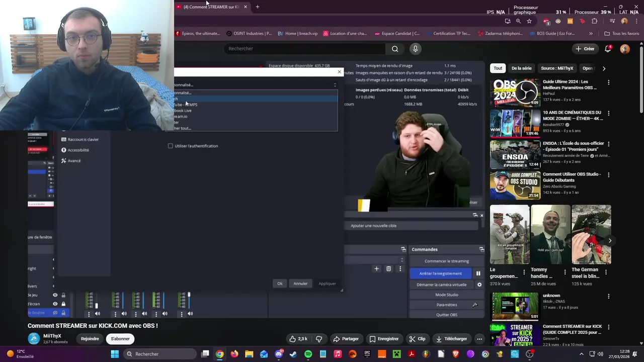Screen dimensions: 644x362
Task: Open Spotify from the taskbar
Action: coord(308,354)
